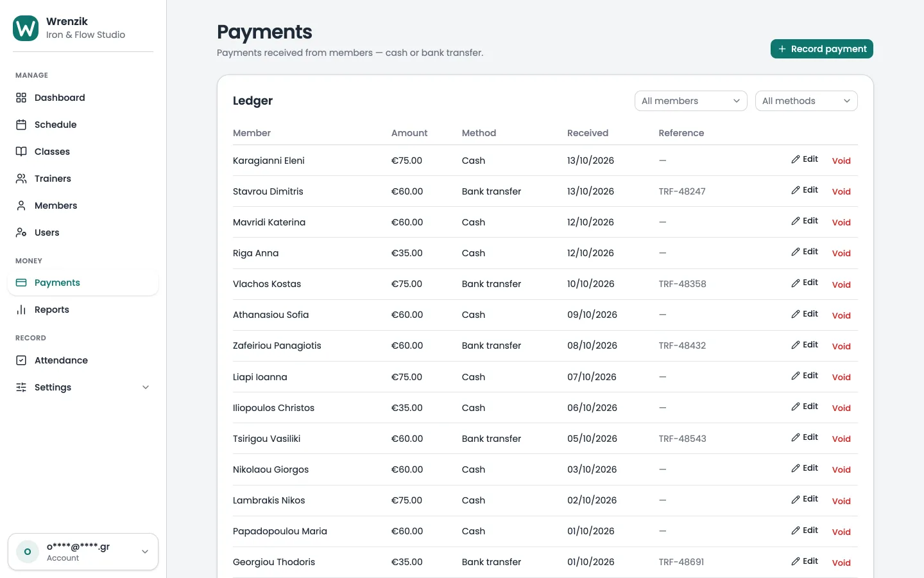The width and height of the screenshot is (924, 578).
Task: Click the date 09/10/2026
Action: pyautogui.click(x=592, y=315)
